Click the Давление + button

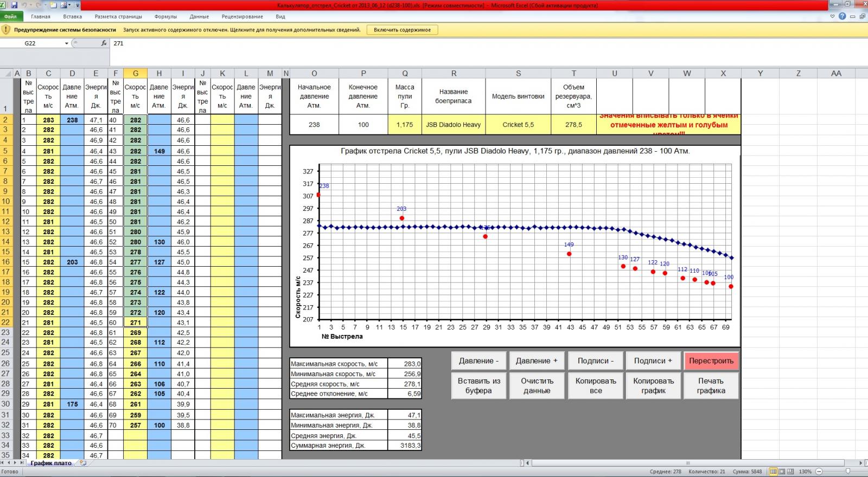pyautogui.click(x=537, y=361)
